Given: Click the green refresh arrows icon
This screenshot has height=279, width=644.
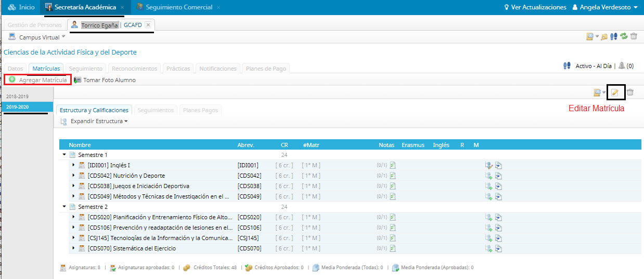Looking at the screenshot, I should 624,36.
